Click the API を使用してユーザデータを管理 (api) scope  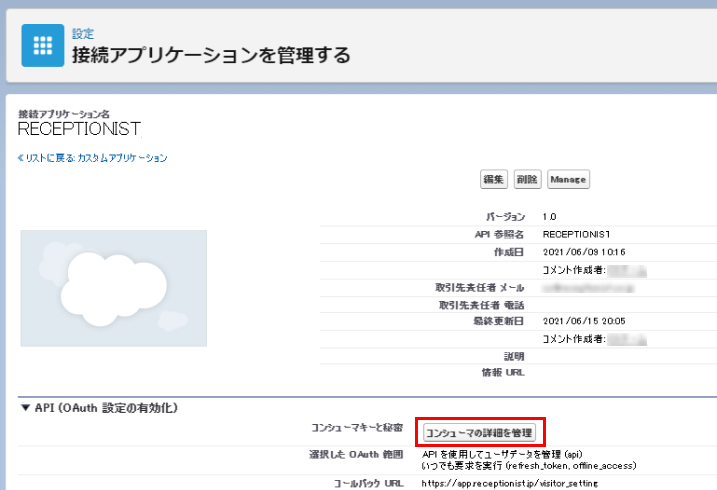coord(502,454)
